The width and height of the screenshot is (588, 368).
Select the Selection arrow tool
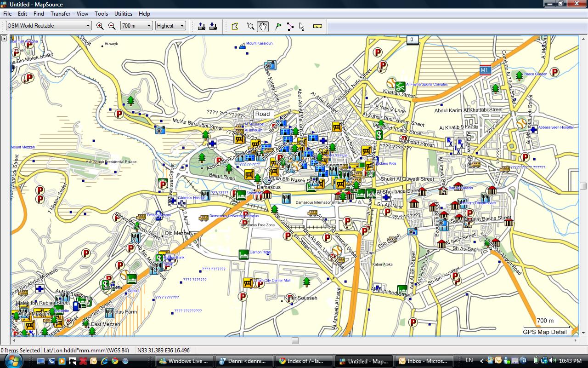[x=302, y=26]
